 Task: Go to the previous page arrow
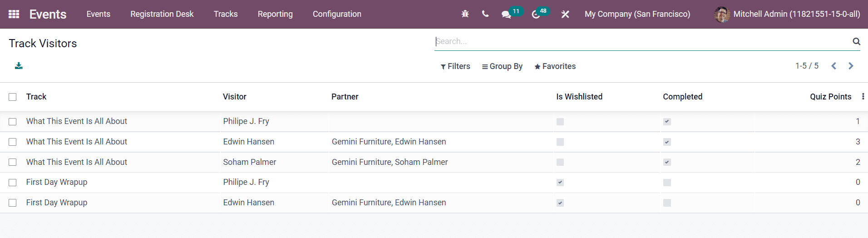tap(834, 66)
